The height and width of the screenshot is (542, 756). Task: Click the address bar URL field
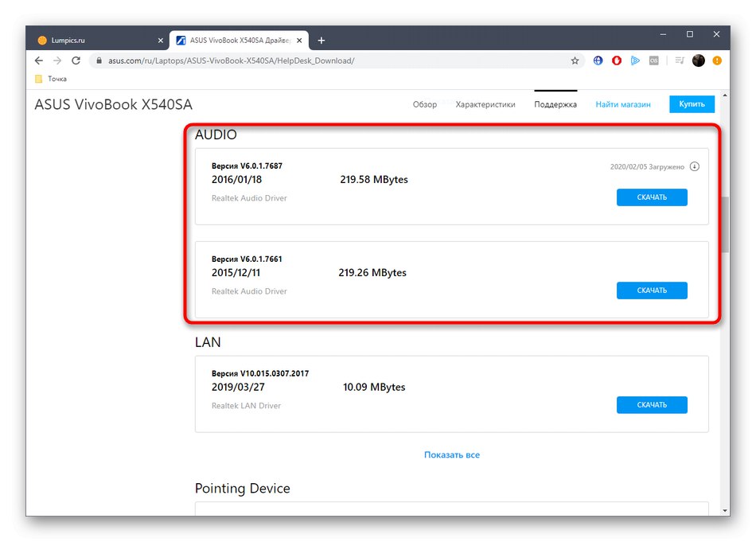[318, 60]
